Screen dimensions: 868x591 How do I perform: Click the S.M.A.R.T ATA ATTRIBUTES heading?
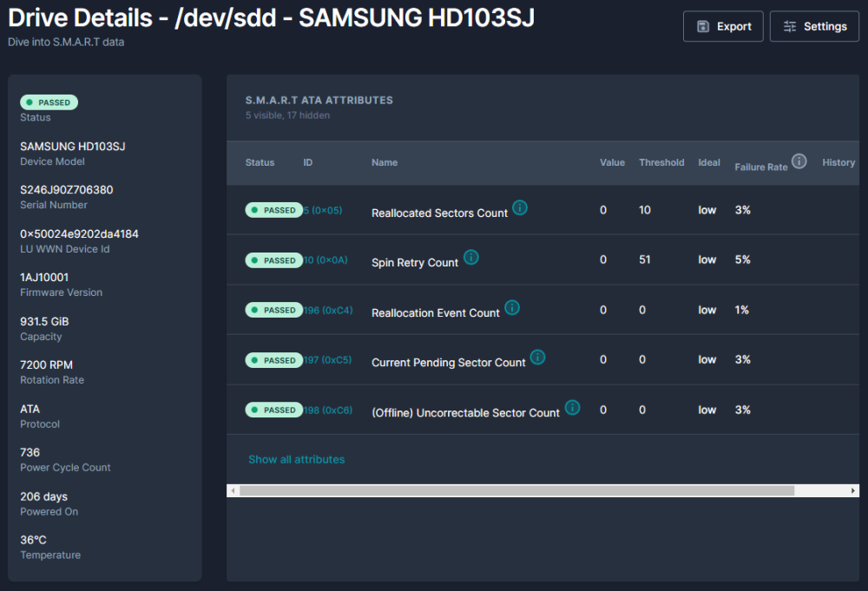coord(319,100)
